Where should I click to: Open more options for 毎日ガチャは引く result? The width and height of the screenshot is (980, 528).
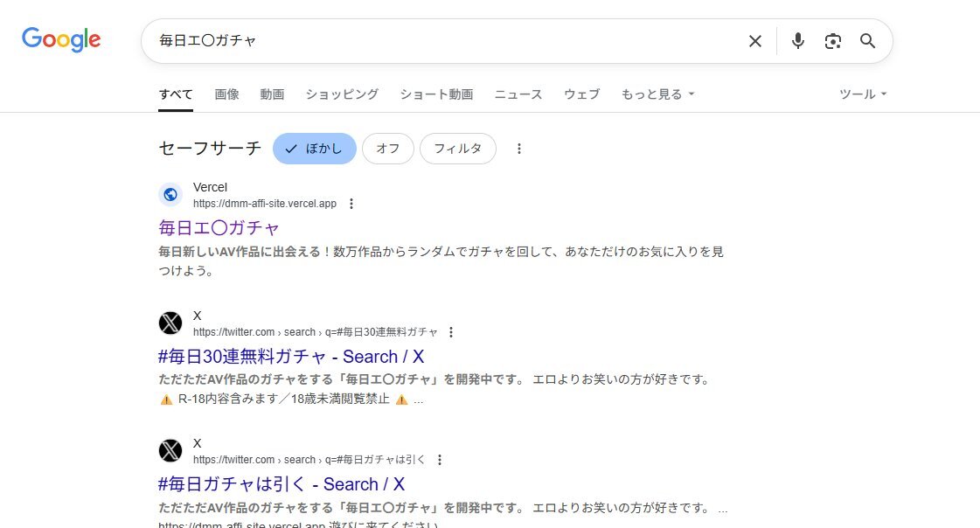(x=440, y=460)
